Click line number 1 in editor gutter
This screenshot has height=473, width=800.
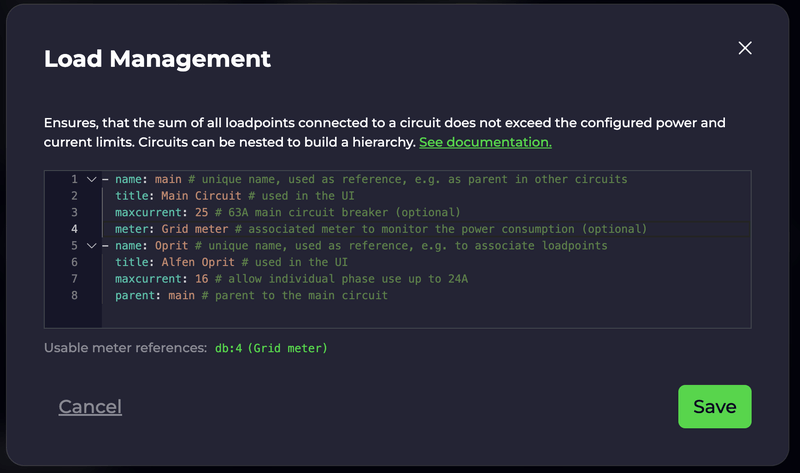coord(74,180)
